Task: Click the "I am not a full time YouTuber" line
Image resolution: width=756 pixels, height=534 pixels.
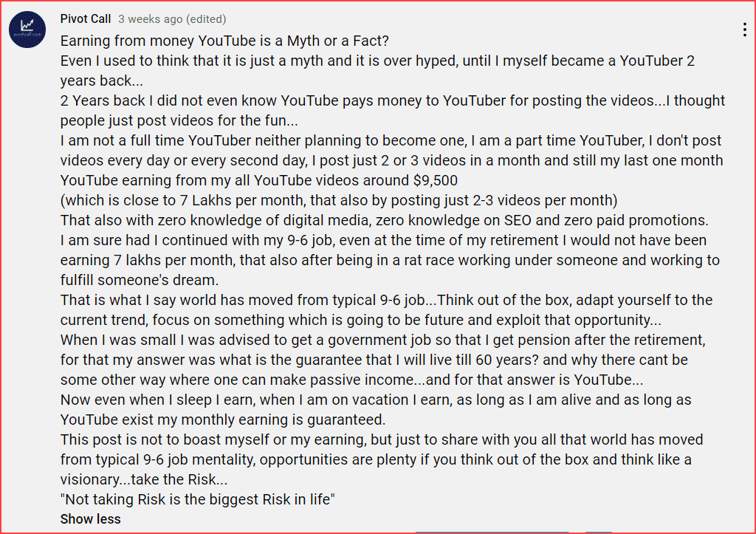Action: tap(391, 140)
